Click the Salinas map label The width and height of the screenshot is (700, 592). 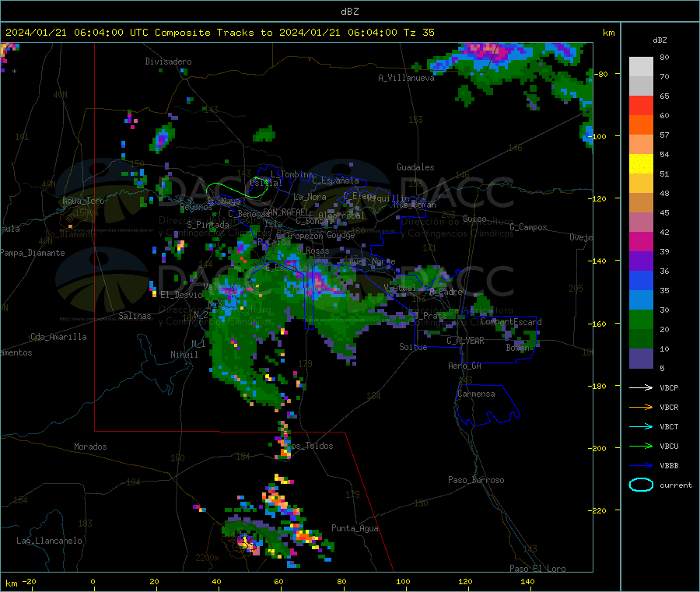135,316
